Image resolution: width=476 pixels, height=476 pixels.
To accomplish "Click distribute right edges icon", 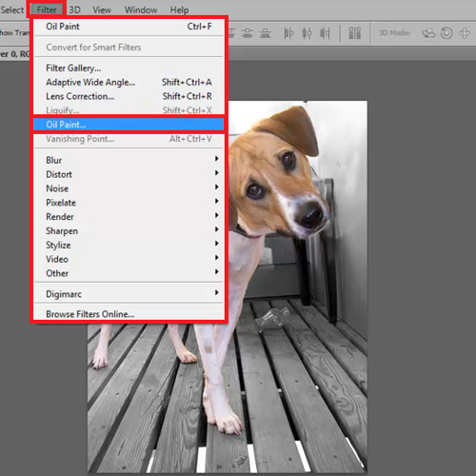I will pyautogui.click(x=325, y=33).
